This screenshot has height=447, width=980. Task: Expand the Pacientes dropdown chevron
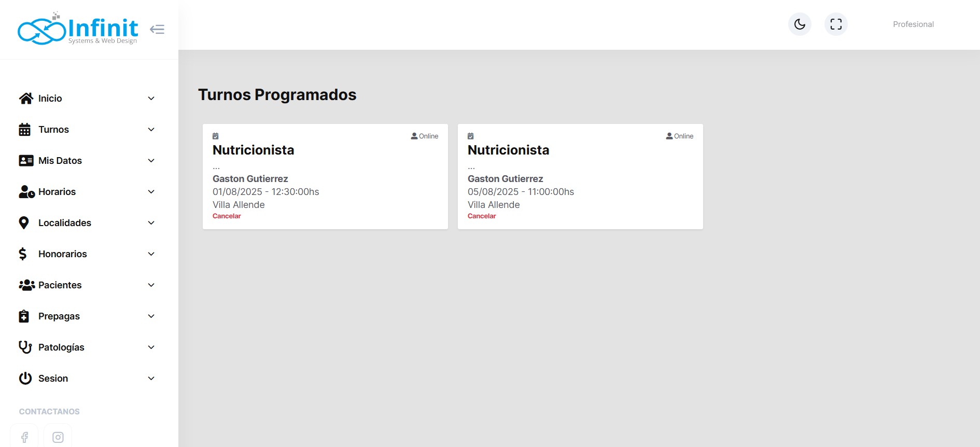(151, 285)
